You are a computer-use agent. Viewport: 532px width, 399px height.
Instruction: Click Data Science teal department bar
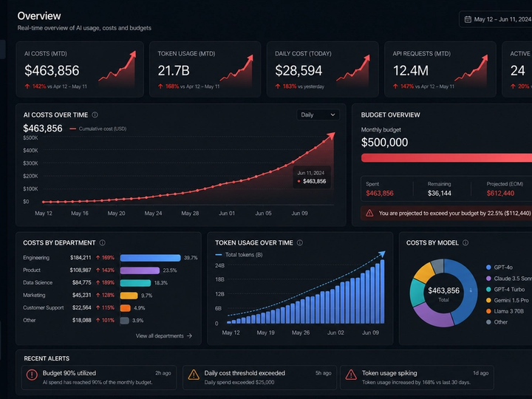(x=135, y=283)
